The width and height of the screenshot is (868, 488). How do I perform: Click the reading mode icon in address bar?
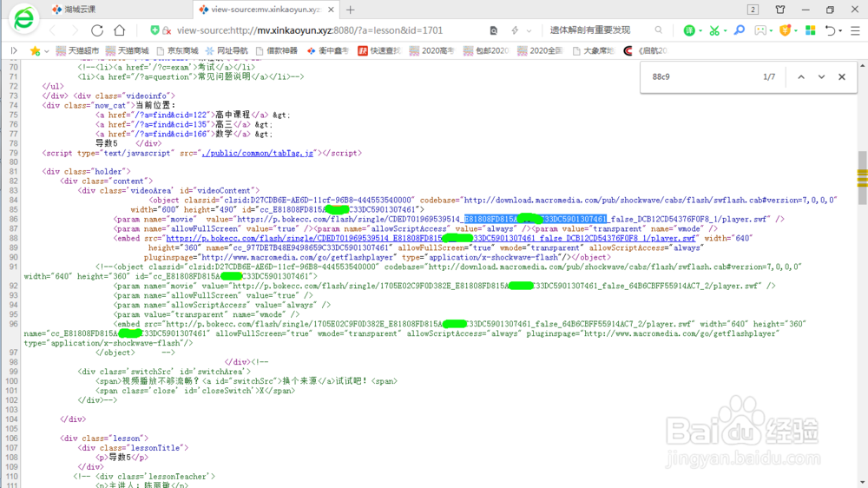coord(494,30)
